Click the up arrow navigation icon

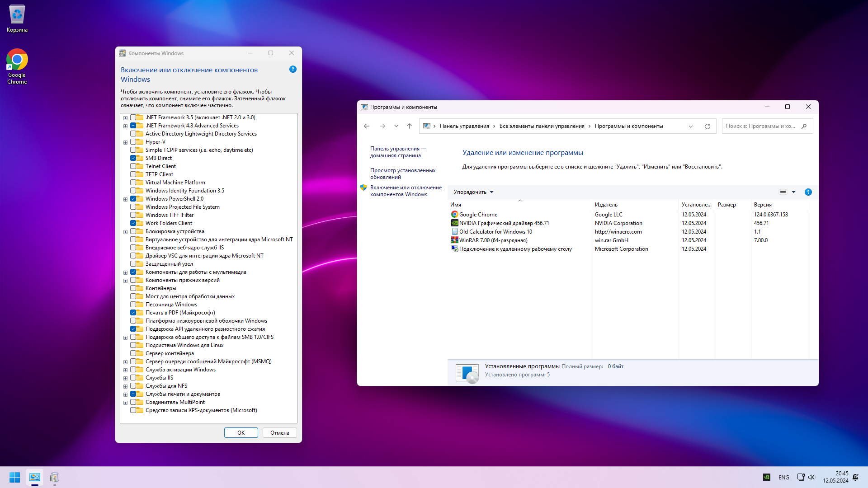[x=409, y=127]
